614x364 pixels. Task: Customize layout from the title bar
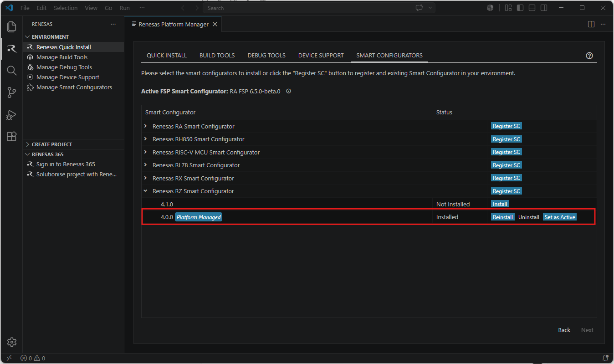pos(508,8)
